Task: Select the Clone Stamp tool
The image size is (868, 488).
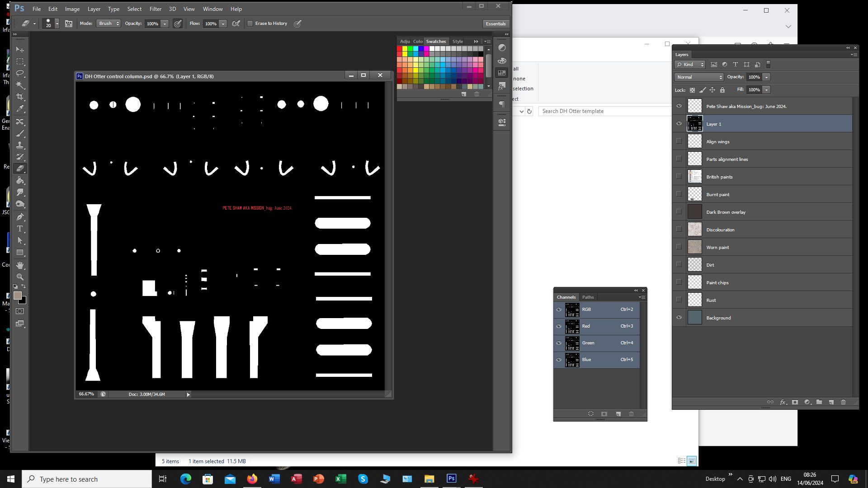Action: [20, 145]
